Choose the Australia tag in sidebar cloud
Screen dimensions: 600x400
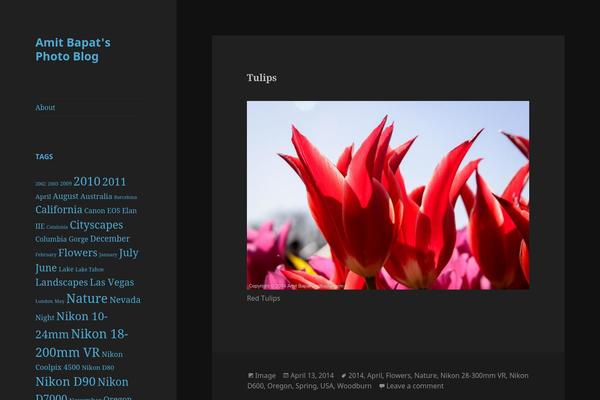coord(96,196)
